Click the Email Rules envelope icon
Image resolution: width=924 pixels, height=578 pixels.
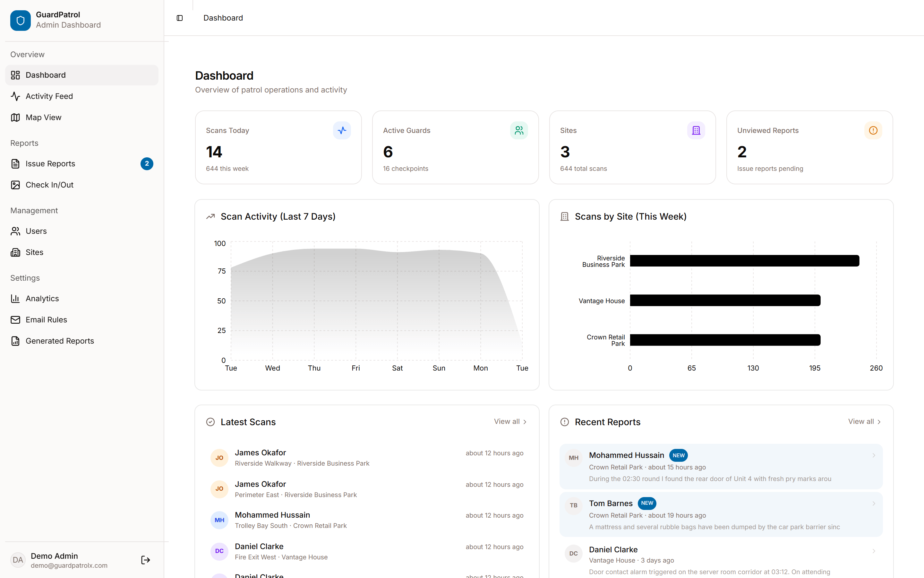click(15, 320)
